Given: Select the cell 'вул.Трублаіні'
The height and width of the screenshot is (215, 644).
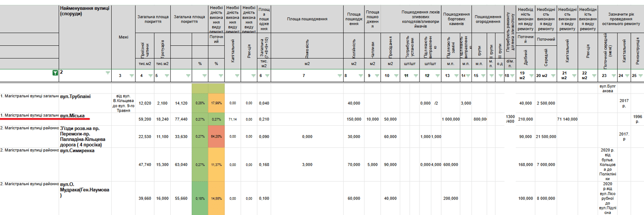Looking at the screenshot, I should tap(75, 96).
